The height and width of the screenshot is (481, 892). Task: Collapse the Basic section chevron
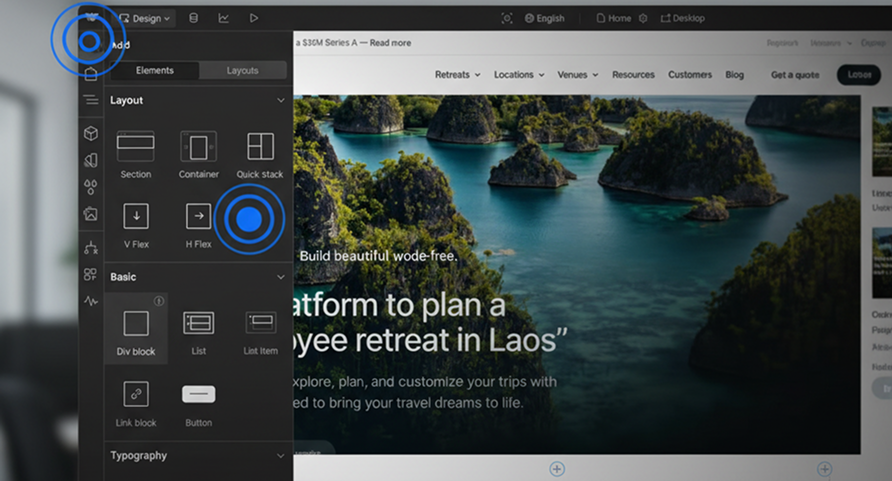tap(280, 277)
